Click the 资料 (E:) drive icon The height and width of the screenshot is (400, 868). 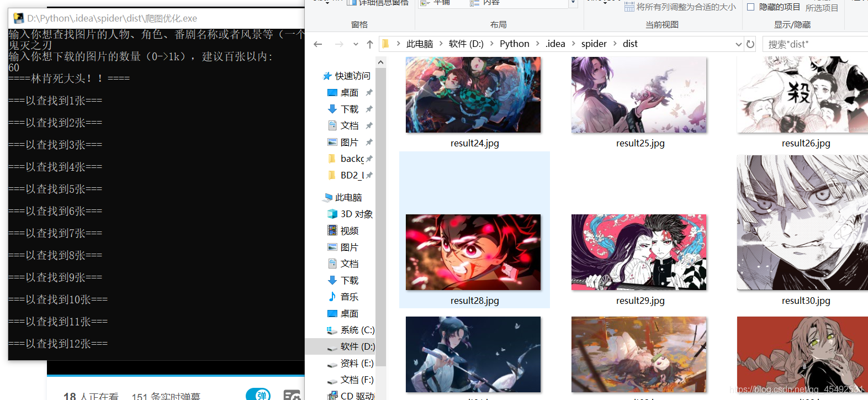pyautogui.click(x=332, y=364)
